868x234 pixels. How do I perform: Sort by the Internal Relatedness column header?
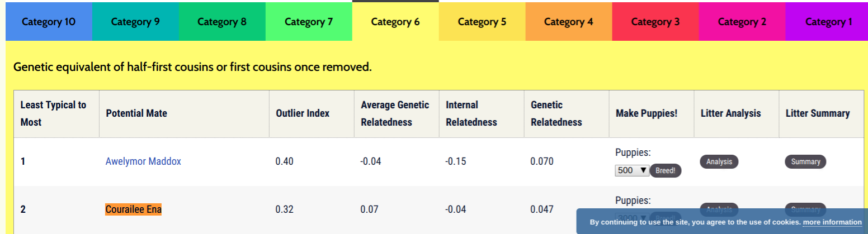(471, 113)
